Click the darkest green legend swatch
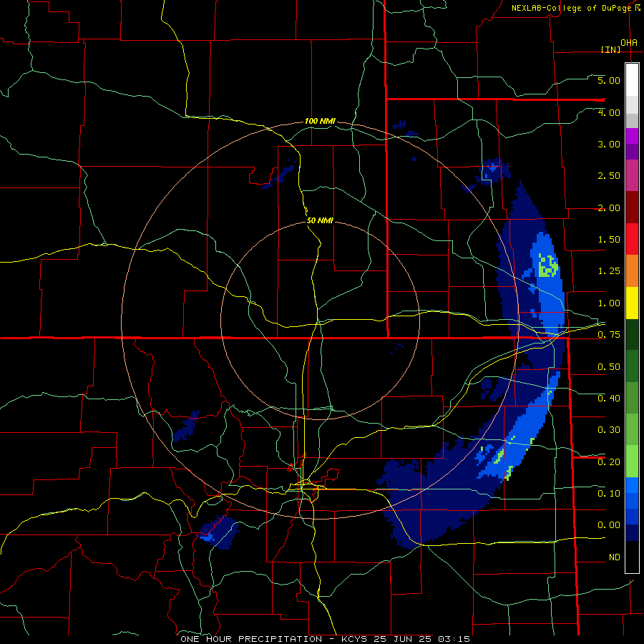 632,335
